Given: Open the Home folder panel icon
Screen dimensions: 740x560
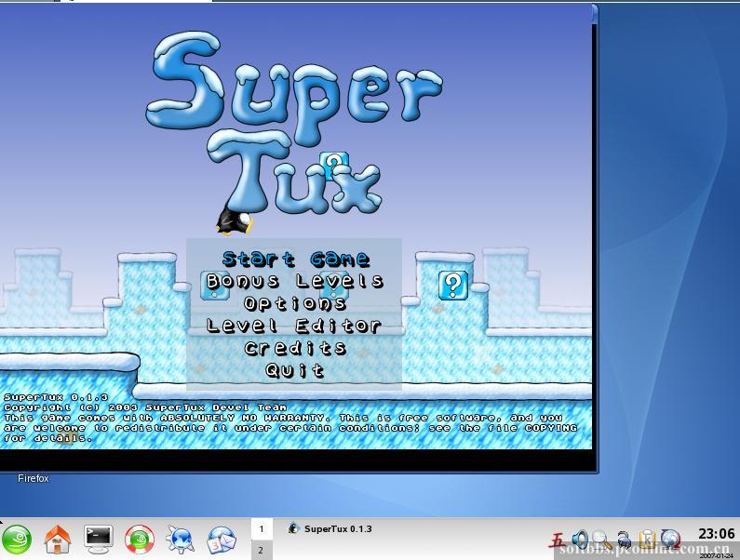Looking at the screenshot, I should pos(58,540).
